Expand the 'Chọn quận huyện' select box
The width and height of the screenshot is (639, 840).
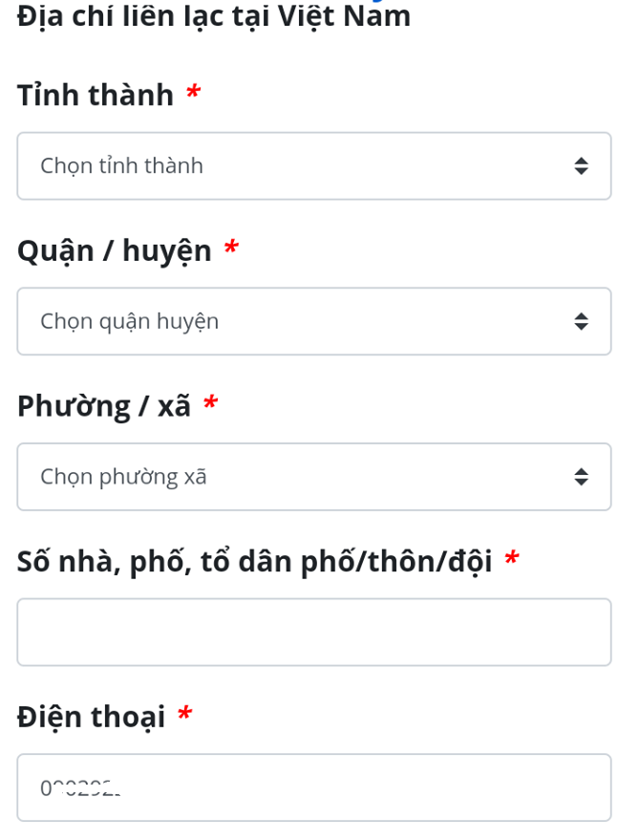tap(314, 321)
